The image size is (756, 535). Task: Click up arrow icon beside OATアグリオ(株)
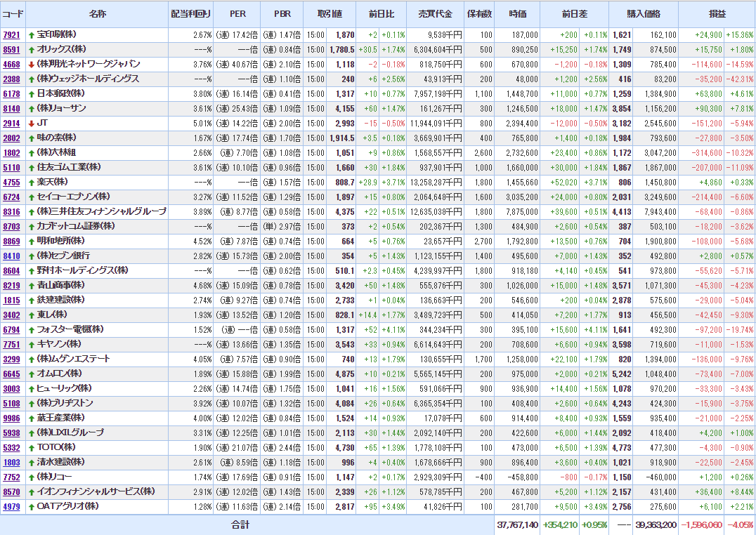[32, 507]
